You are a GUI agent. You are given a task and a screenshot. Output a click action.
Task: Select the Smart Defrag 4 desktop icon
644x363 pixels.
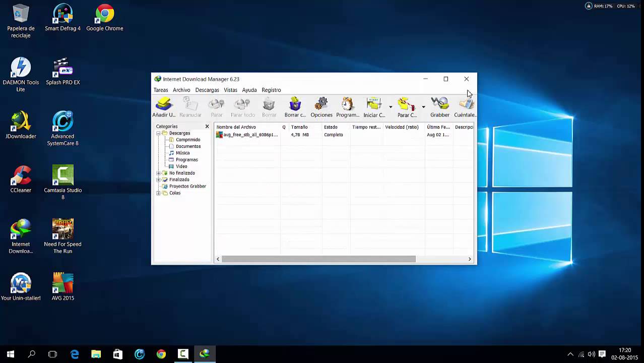pyautogui.click(x=62, y=18)
